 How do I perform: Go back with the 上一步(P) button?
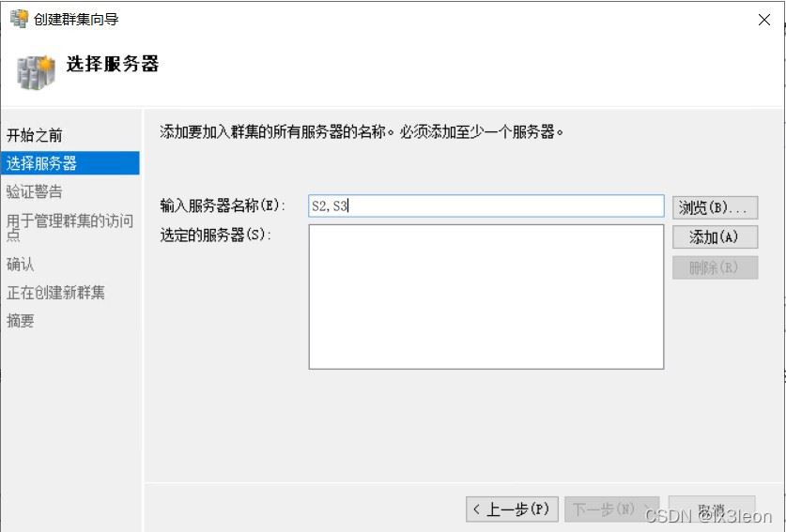pos(512,509)
